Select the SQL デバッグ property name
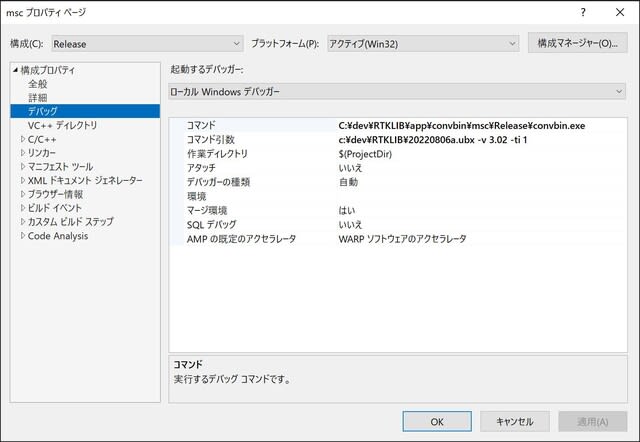This screenshot has height=442, width=640. pos(211,224)
